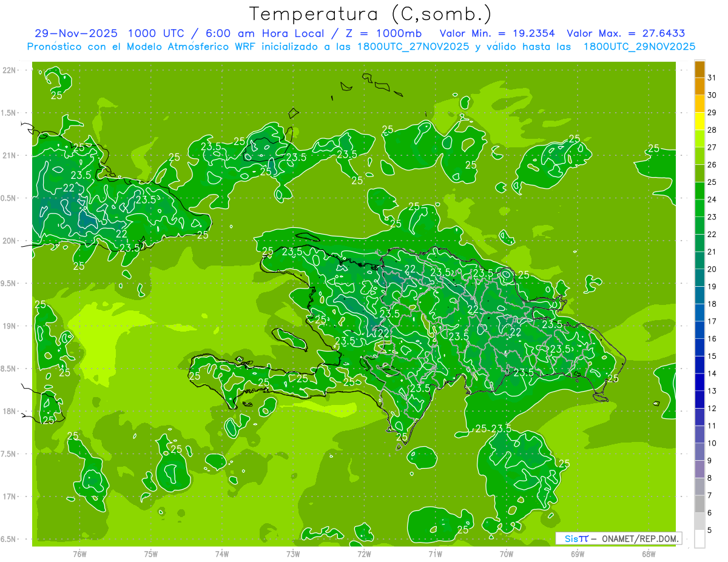Click the '22N' latitude label
This screenshot has width=728, height=562.
pos(10,70)
